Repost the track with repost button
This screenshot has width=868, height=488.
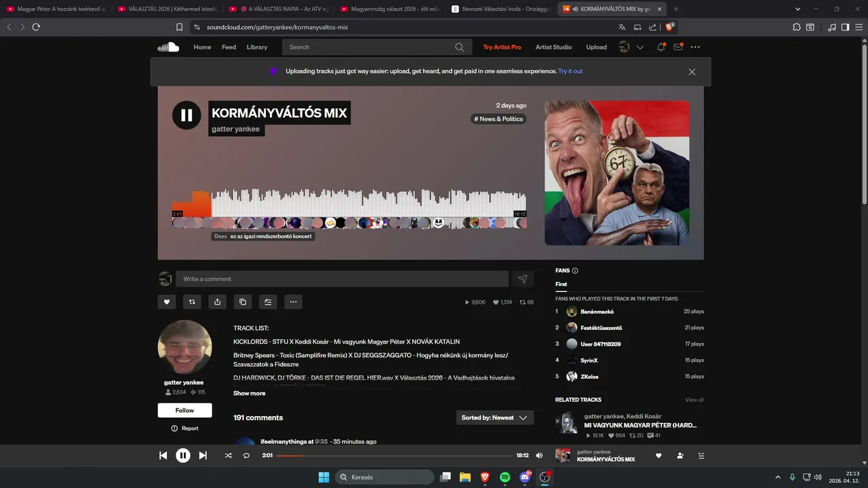point(192,302)
